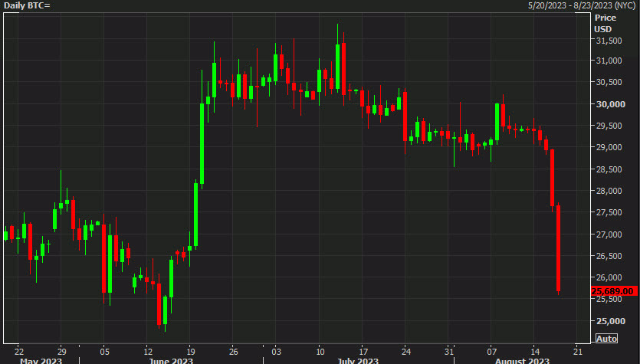The height and width of the screenshot is (364, 640).
Task: Click the Price USD axis label
Action: click(x=605, y=23)
